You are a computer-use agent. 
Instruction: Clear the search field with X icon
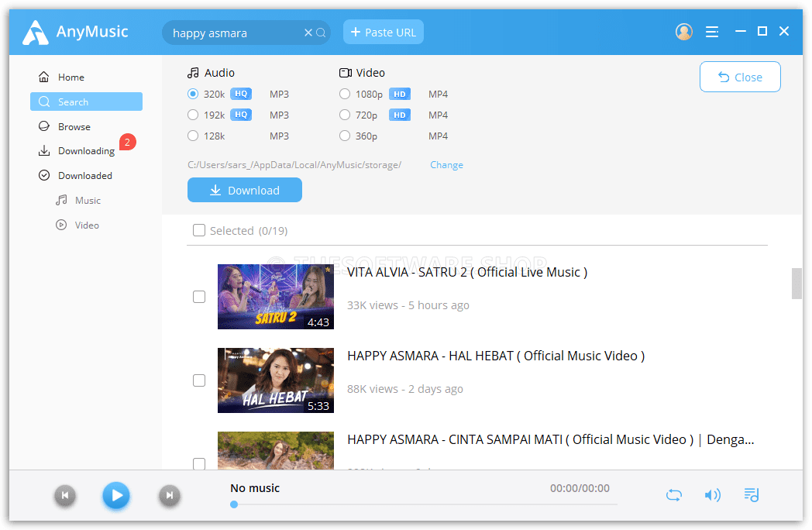click(308, 33)
